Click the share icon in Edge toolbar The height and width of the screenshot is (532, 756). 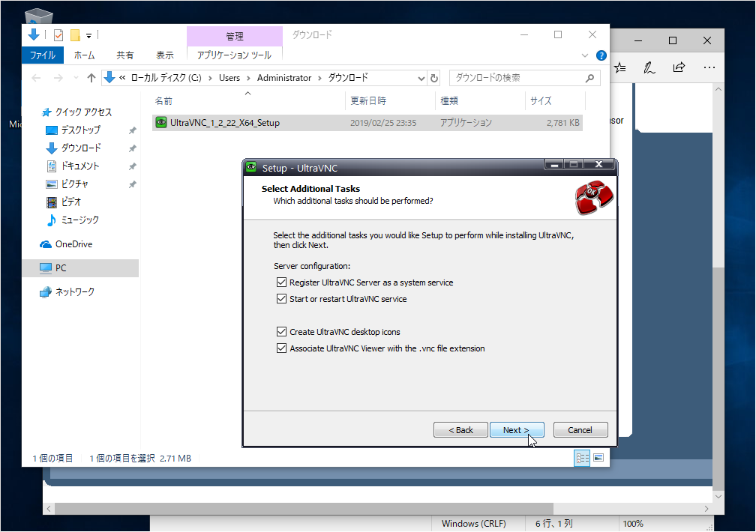tap(679, 67)
